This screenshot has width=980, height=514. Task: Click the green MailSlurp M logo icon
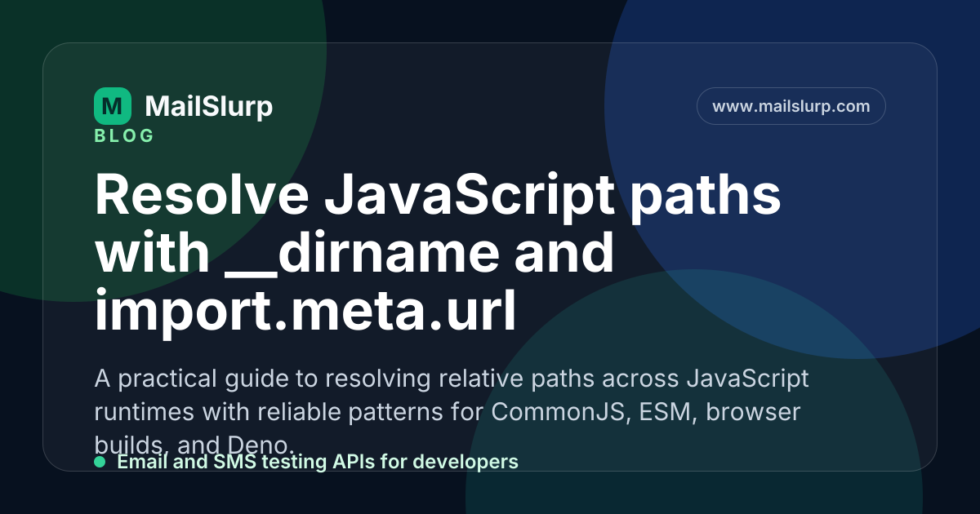(x=113, y=106)
